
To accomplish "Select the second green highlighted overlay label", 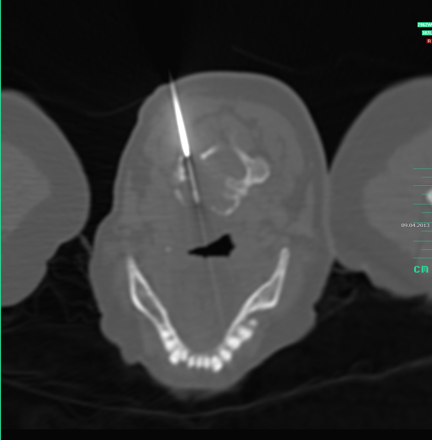I will [x=427, y=33].
